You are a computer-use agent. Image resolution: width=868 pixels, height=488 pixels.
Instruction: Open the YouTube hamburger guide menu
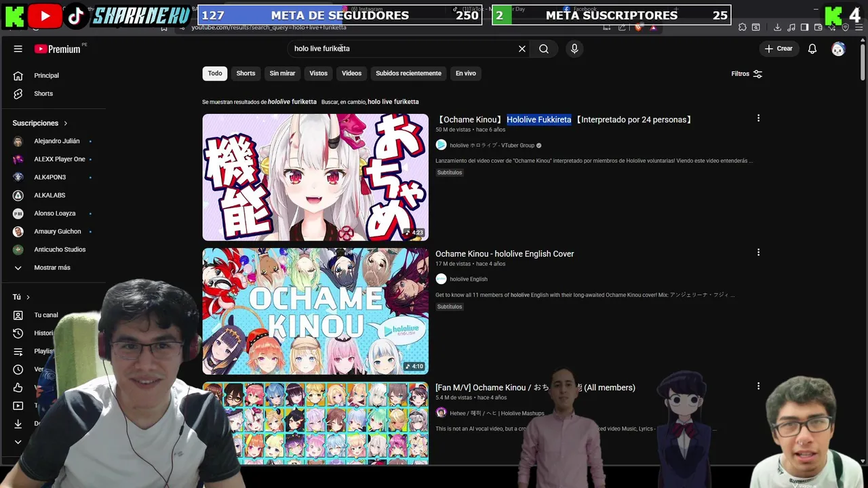click(x=18, y=49)
